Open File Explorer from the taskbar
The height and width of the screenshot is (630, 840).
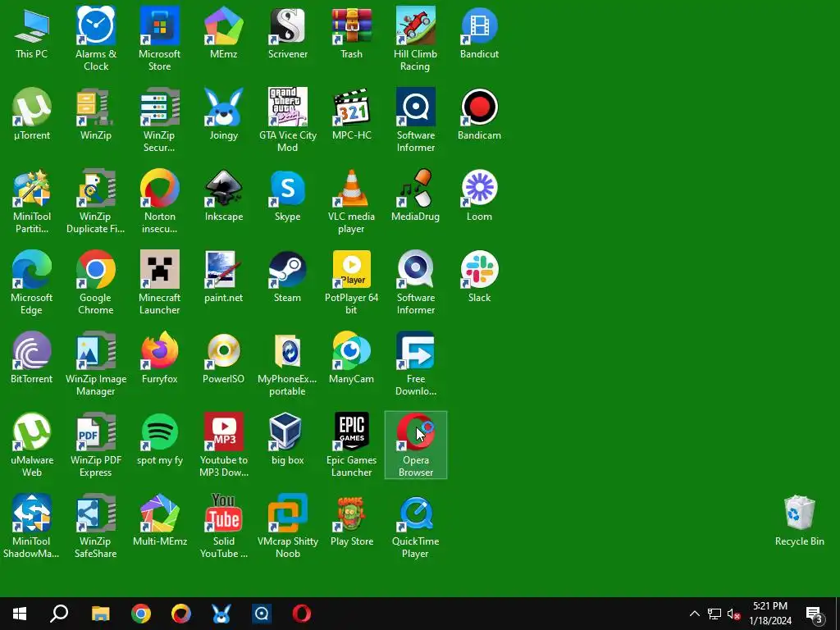tap(100, 614)
